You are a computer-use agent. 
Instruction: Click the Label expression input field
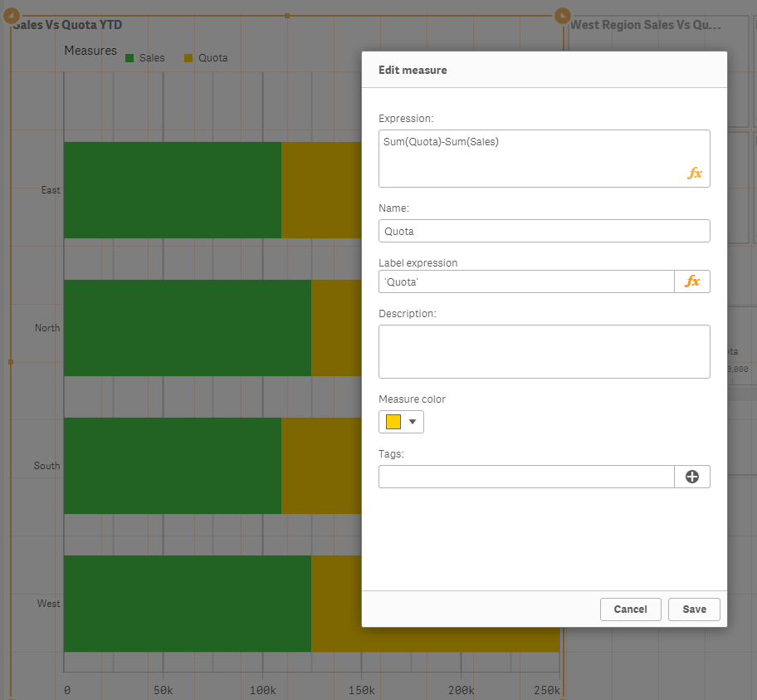tap(526, 281)
